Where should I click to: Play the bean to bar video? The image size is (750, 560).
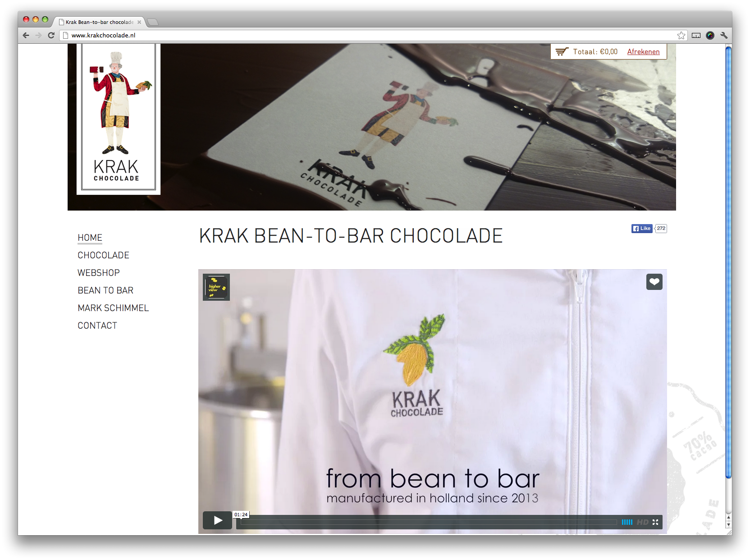pyautogui.click(x=217, y=520)
